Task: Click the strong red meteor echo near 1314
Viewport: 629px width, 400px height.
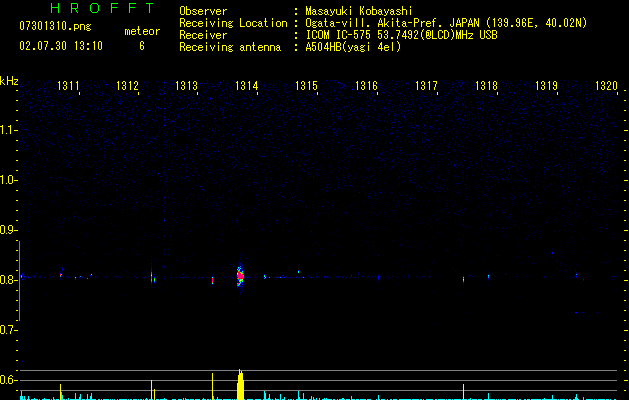Action: coord(240,276)
